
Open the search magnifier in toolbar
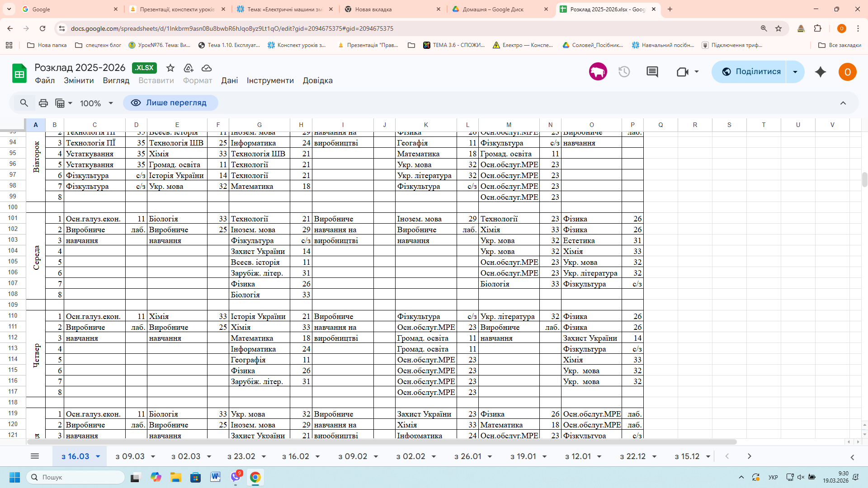coord(24,103)
